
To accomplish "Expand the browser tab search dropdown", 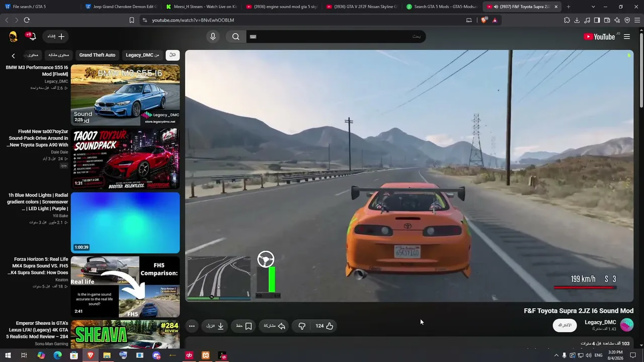I will pyautogui.click(x=593, y=7).
